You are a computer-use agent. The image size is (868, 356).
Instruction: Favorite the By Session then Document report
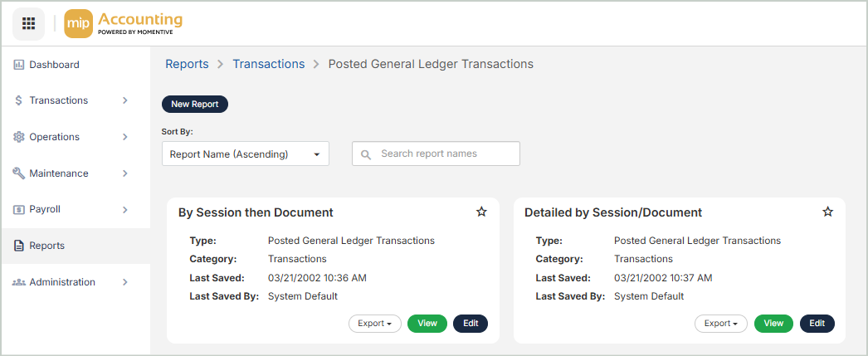click(481, 212)
